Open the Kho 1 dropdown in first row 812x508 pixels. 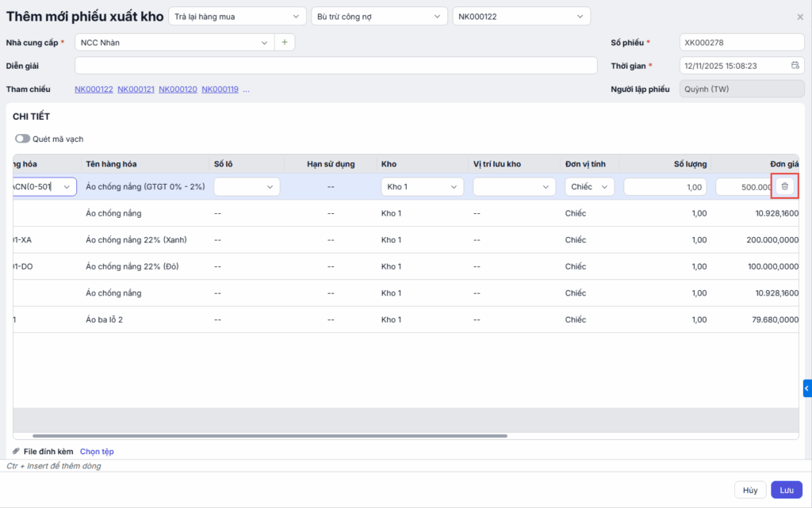(422, 187)
